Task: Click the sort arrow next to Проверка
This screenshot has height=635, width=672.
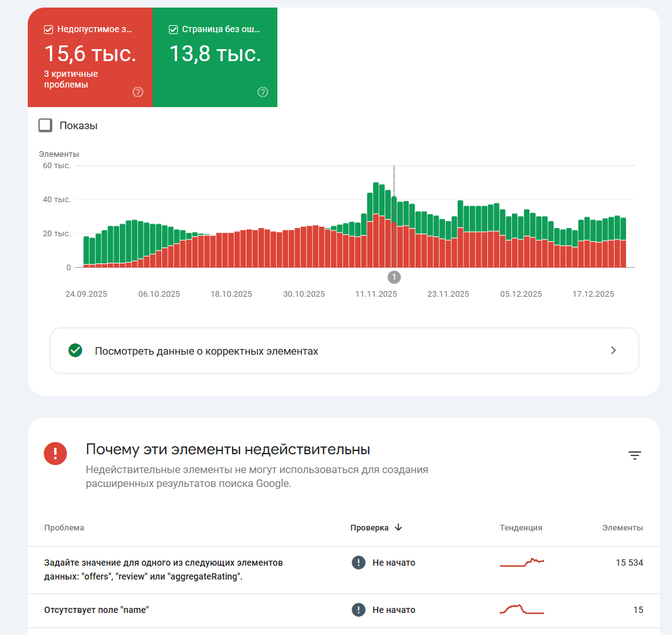Action: tap(398, 527)
